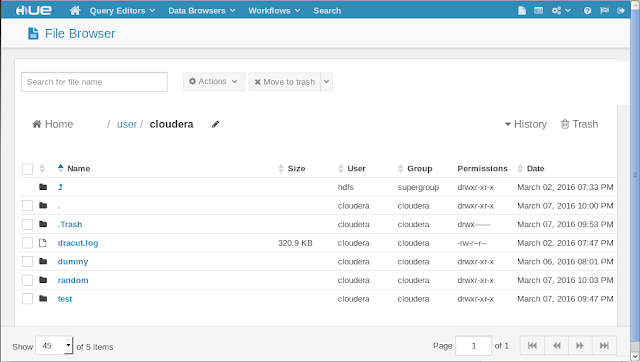
Task: Sort by Group column
Action: coord(415,169)
